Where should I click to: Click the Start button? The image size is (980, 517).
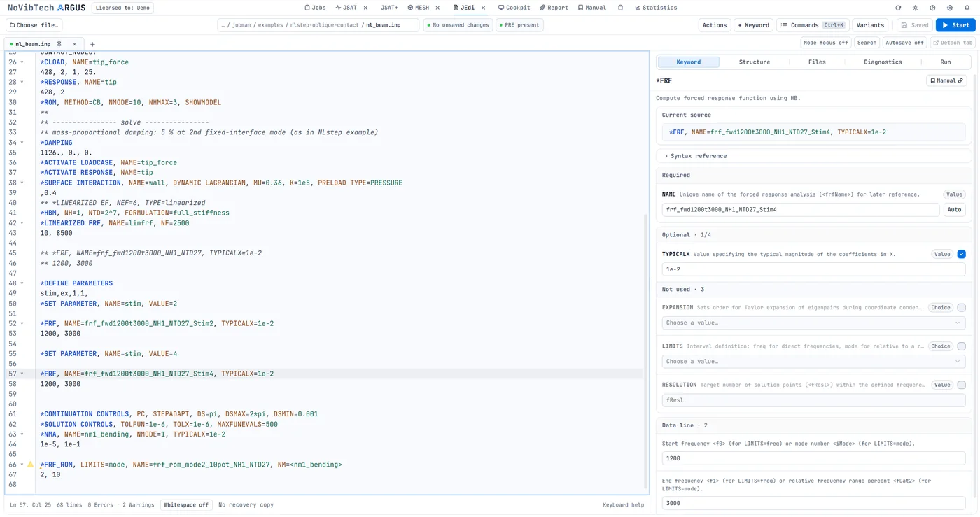(x=955, y=25)
